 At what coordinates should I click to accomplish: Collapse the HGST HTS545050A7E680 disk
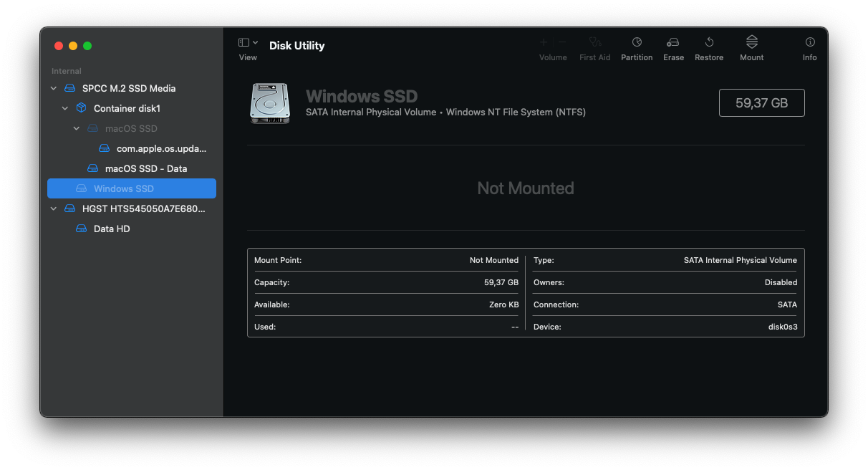[x=54, y=208]
